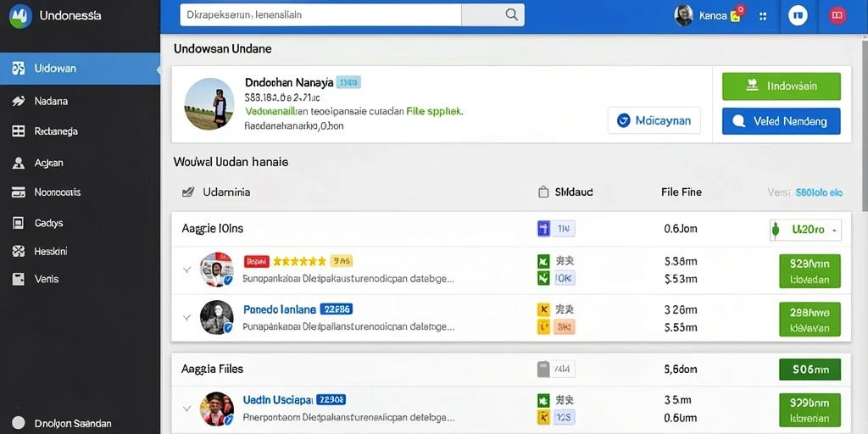Expand the Kenoa user account menu
Screen dimensions: 868x434
click(708, 15)
